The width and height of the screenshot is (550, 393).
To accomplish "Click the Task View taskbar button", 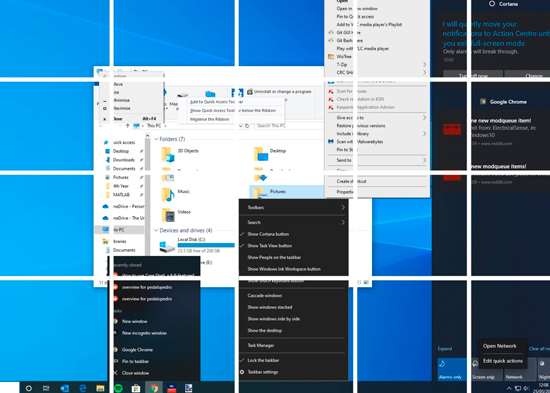I will (x=46, y=388).
